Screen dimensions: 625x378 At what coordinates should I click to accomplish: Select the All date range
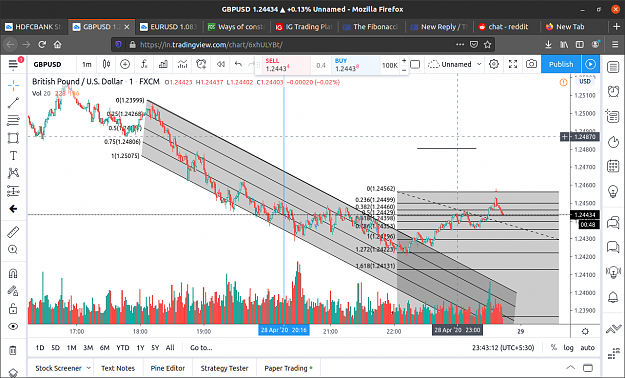[170, 348]
